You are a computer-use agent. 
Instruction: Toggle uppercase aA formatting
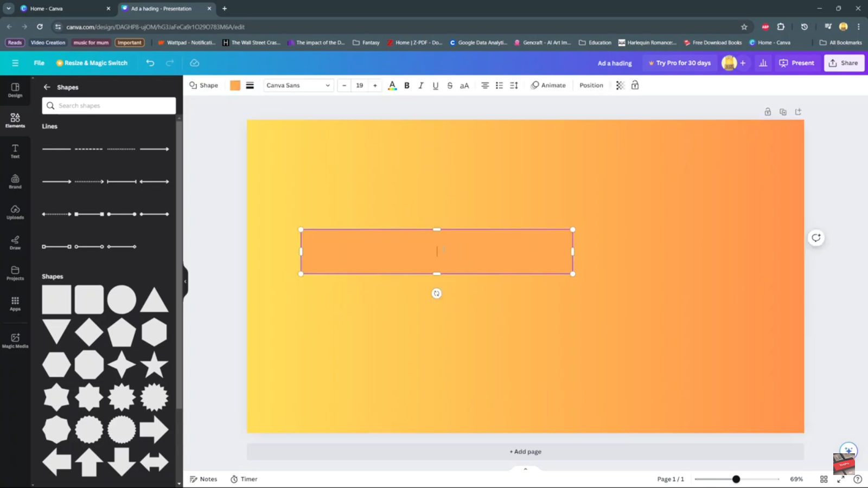tap(464, 85)
